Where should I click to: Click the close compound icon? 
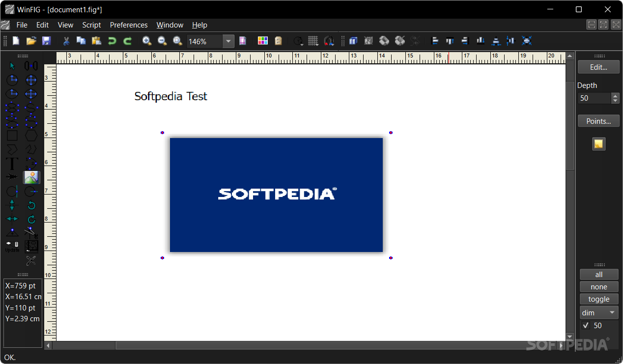(x=400, y=41)
